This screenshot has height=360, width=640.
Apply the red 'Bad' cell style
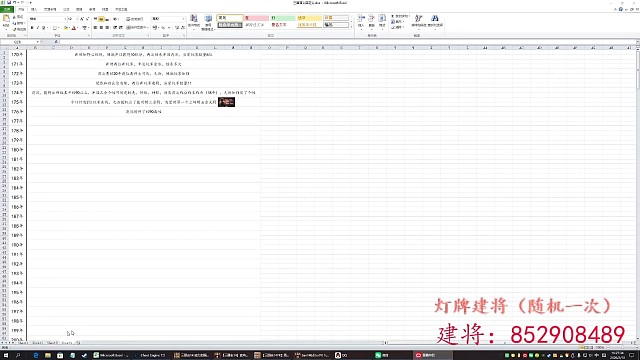click(x=256, y=18)
